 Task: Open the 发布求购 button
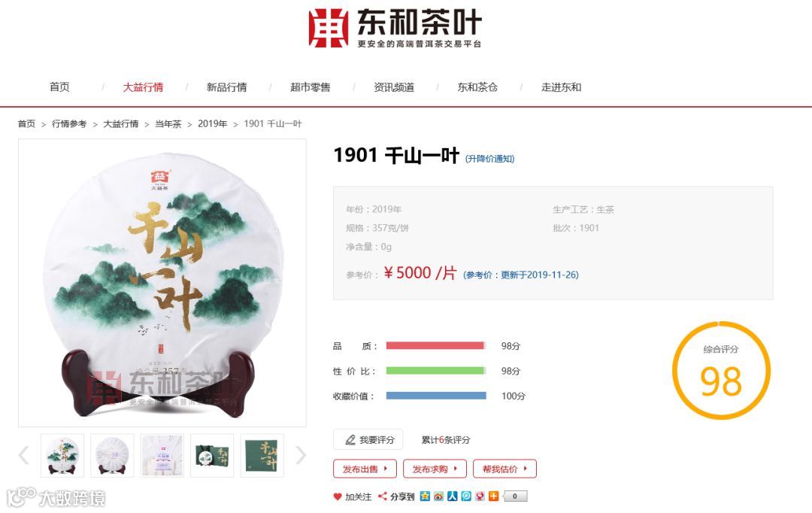click(x=435, y=469)
